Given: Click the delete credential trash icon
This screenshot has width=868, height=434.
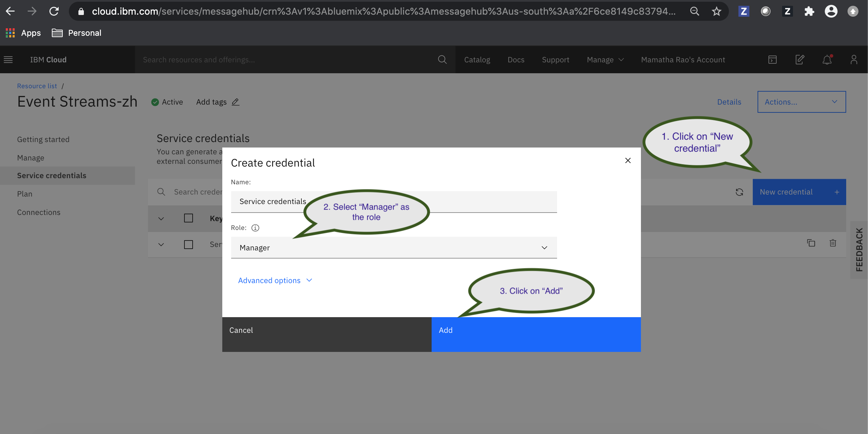Looking at the screenshot, I should pyautogui.click(x=833, y=243).
